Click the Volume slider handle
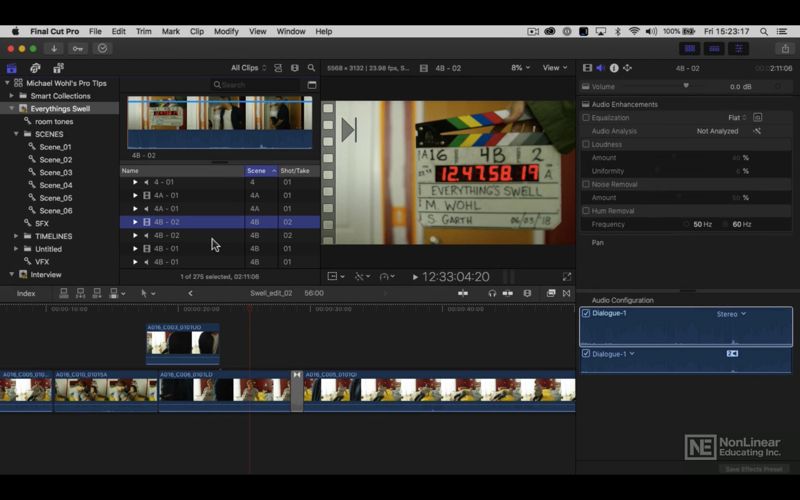 click(686, 86)
